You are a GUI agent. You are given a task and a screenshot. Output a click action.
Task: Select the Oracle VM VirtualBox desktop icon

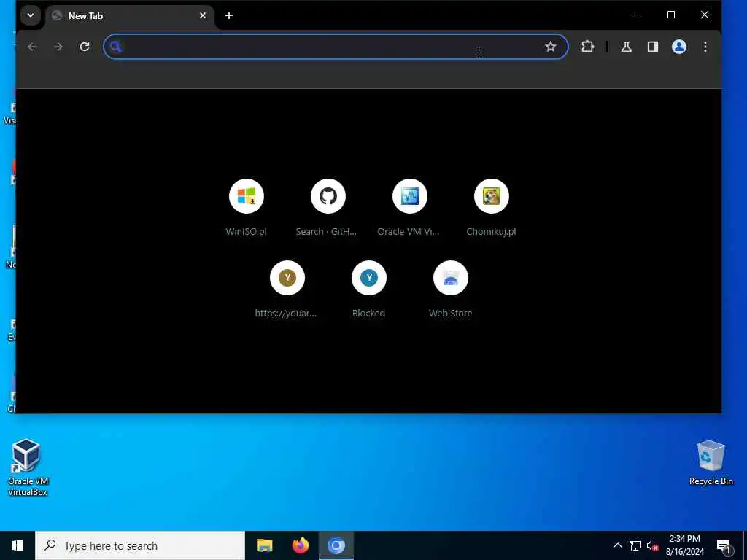click(x=27, y=467)
